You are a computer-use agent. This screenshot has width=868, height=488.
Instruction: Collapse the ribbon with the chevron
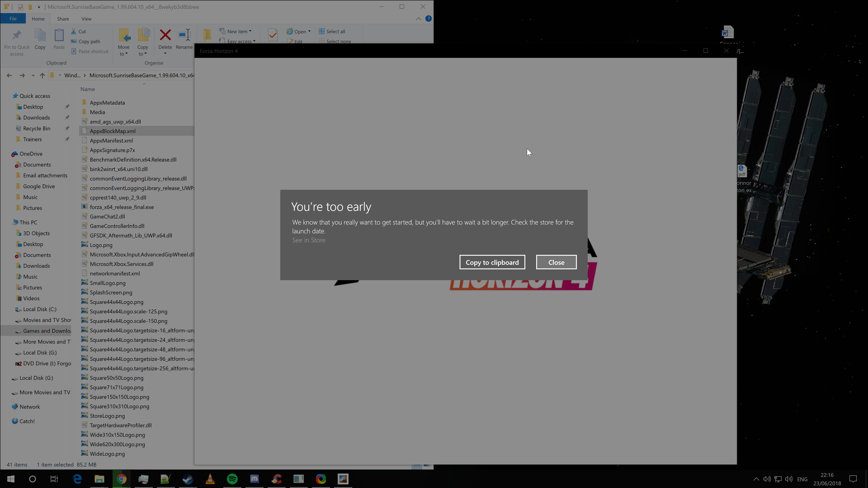[x=418, y=19]
